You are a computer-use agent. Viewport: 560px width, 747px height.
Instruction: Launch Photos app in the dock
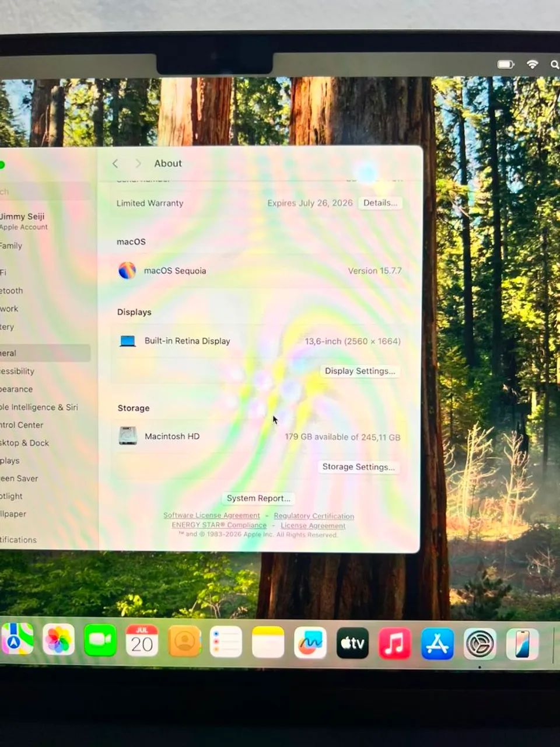click(x=58, y=640)
